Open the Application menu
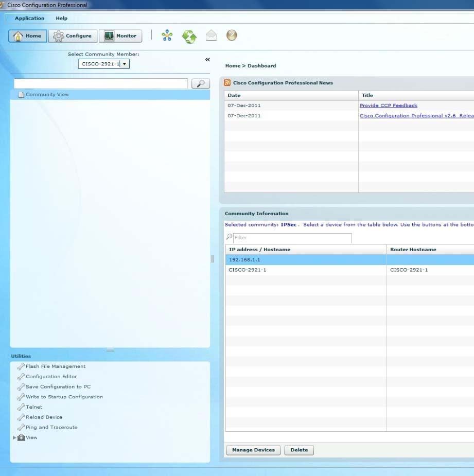The image size is (474, 476). [x=29, y=18]
